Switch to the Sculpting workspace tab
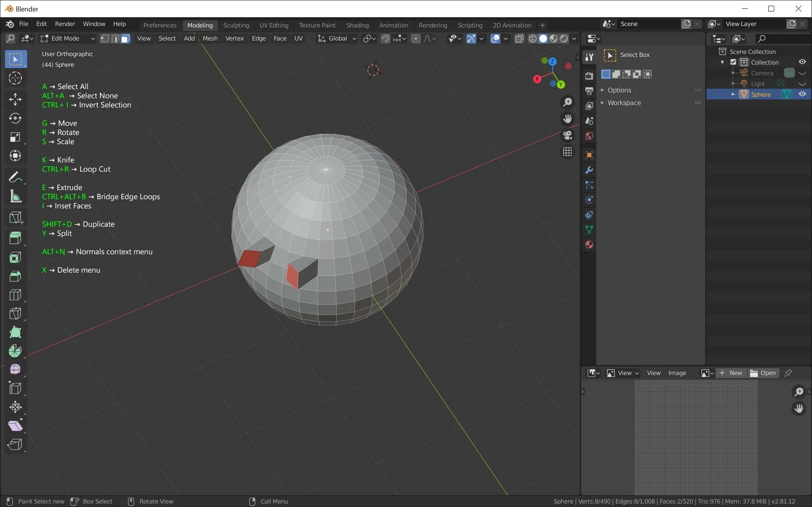 pos(236,25)
